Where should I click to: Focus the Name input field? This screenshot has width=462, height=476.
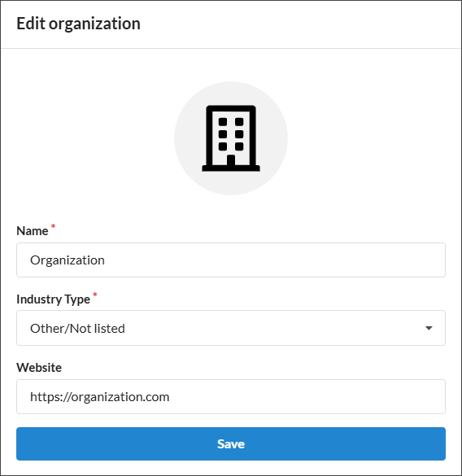231,260
